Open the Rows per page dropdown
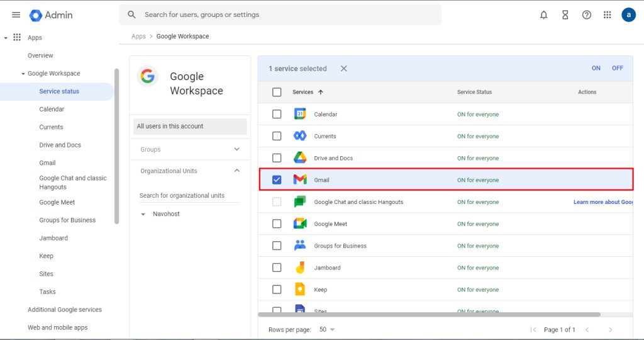 [327, 330]
